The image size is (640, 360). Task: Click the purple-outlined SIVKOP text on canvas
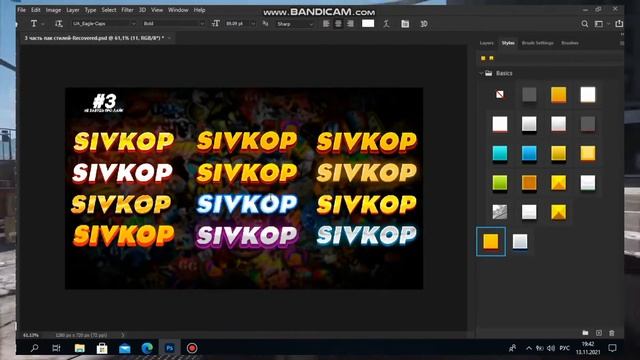coord(247,236)
